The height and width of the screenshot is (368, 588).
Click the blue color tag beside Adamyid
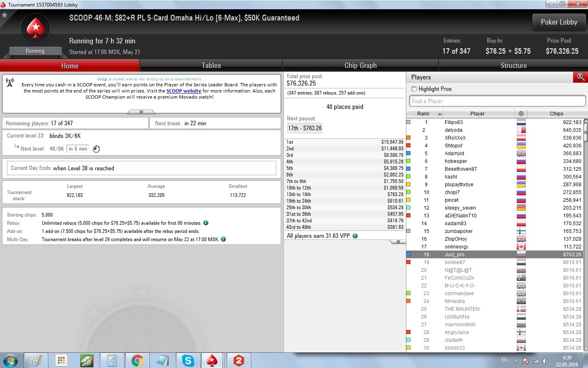(x=408, y=153)
